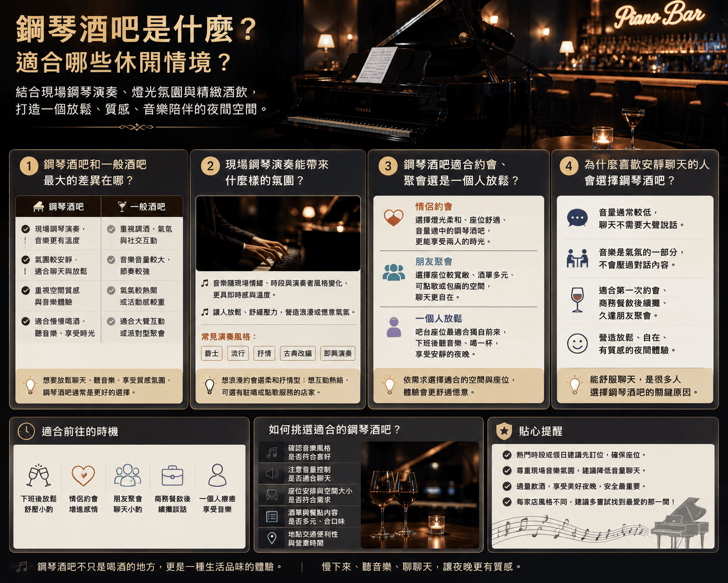728x583 pixels.
Task: Click the cocktail glass icon in 一般酒吧 header
Action: tap(122, 207)
